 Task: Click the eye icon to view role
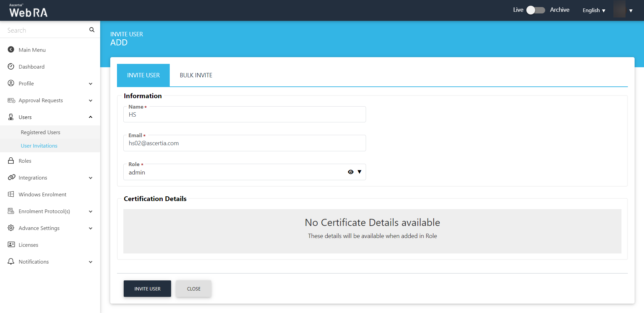pos(351,172)
